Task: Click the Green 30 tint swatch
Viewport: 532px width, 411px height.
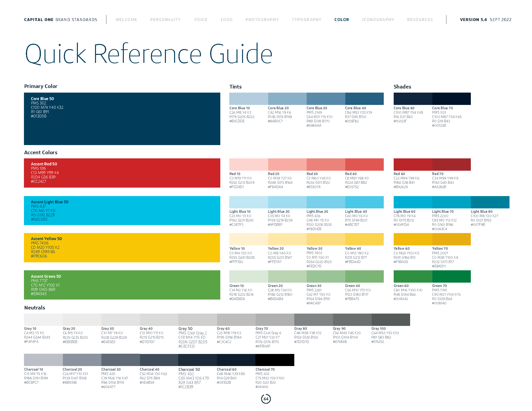Action: coord(326,276)
